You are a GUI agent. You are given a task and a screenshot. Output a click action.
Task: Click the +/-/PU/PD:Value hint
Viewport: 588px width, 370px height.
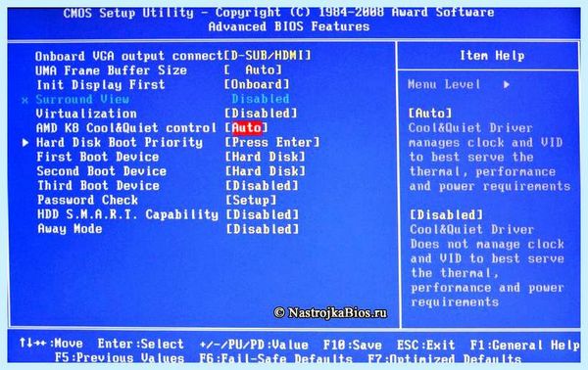[x=254, y=345]
